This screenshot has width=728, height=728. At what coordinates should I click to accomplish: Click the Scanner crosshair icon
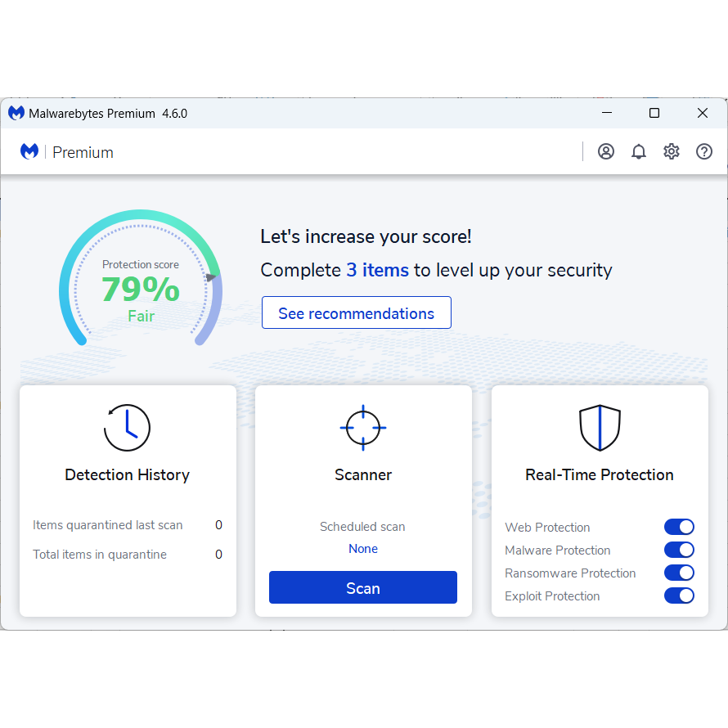362,427
